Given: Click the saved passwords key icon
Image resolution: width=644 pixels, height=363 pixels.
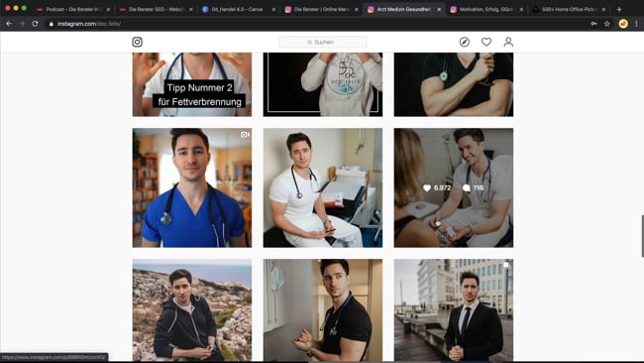Looking at the screenshot, I should pyautogui.click(x=593, y=24).
